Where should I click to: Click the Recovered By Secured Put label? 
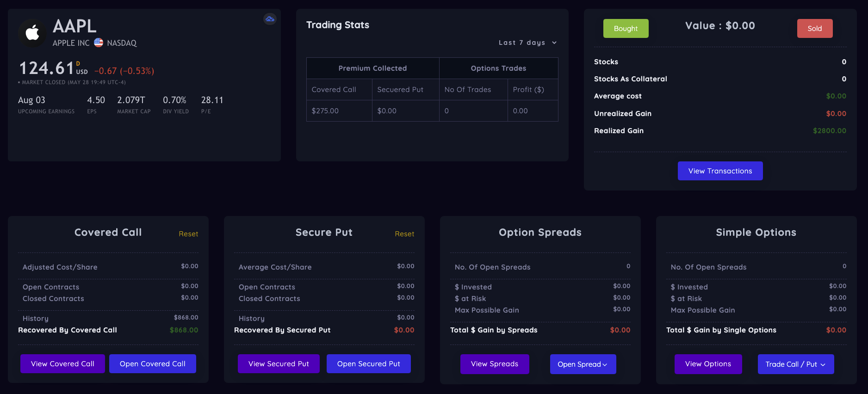pos(282,330)
